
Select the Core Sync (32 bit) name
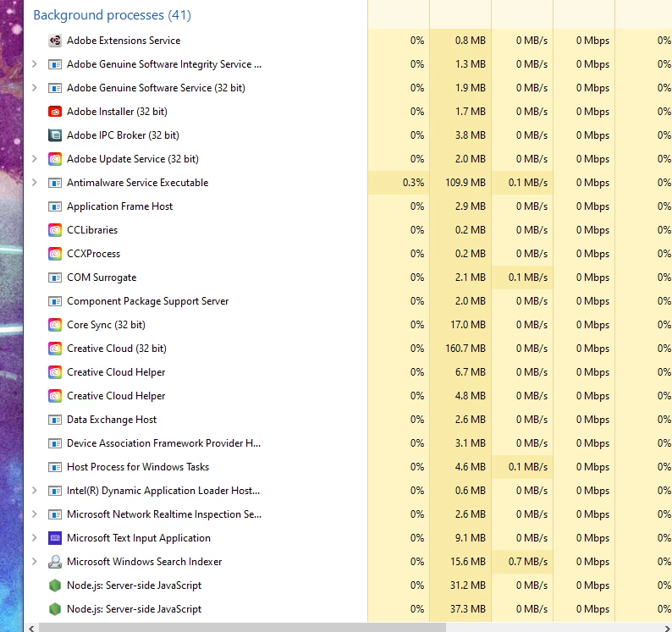tap(107, 325)
